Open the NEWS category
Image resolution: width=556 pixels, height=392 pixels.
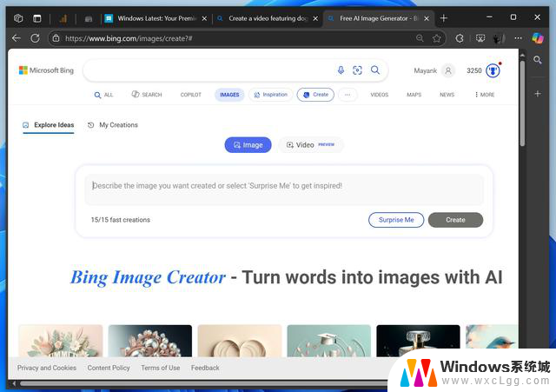point(447,95)
